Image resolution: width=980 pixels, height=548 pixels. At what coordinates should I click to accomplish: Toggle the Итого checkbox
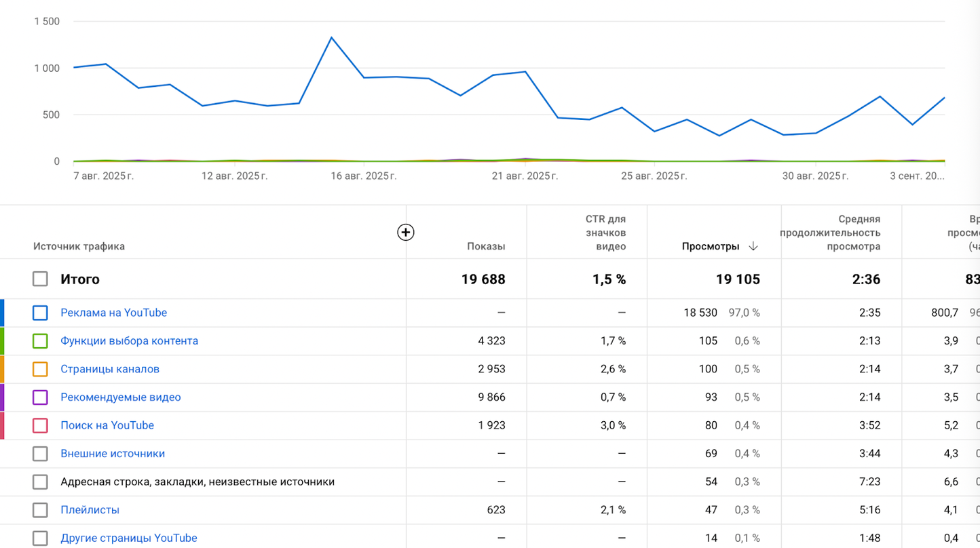click(x=40, y=279)
